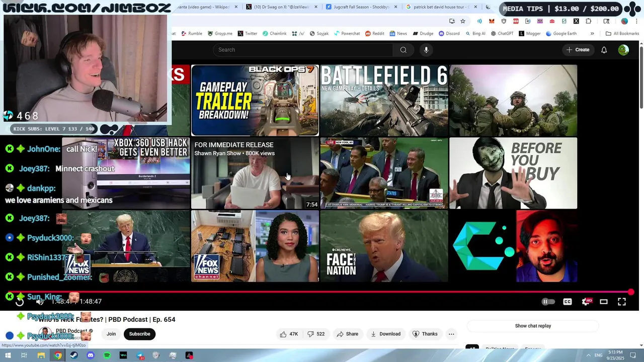Open player settings gear

tap(586, 302)
